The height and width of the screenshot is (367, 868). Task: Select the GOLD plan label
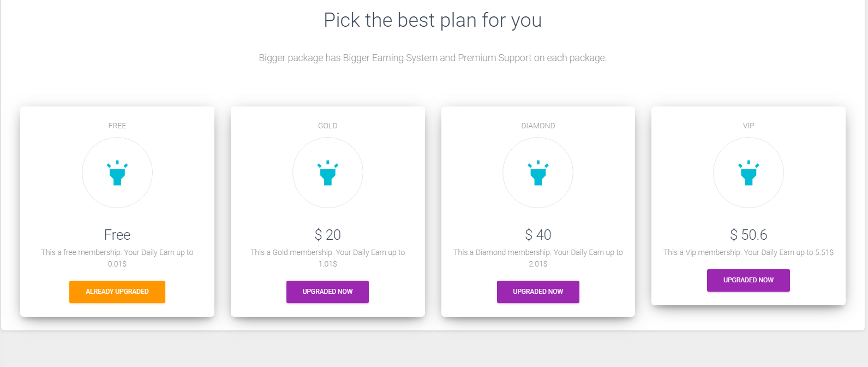(x=328, y=126)
